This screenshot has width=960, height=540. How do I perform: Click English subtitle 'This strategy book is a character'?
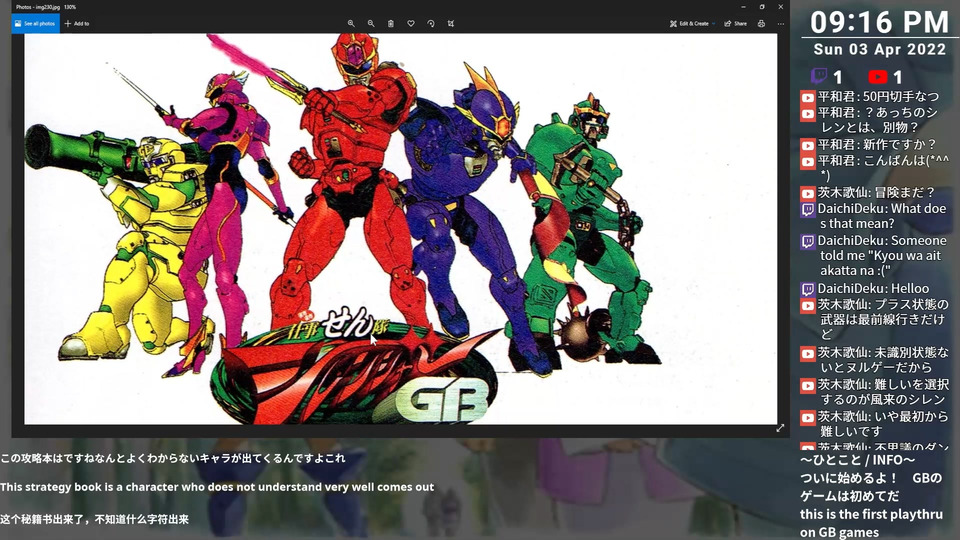(217, 487)
